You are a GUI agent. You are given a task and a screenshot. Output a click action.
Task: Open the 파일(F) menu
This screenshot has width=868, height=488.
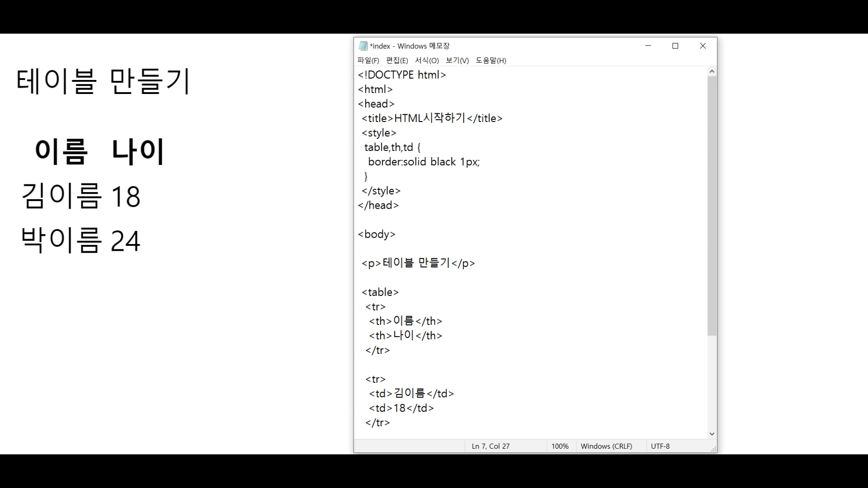click(368, 61)
